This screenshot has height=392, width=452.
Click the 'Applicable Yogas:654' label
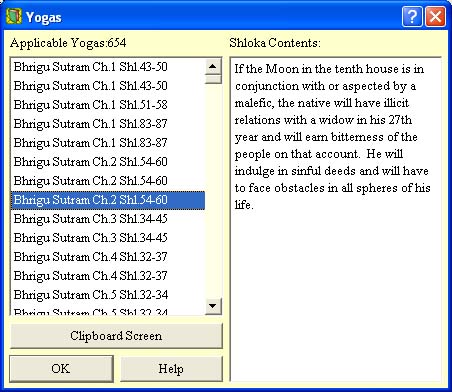[x=68, y=43]
